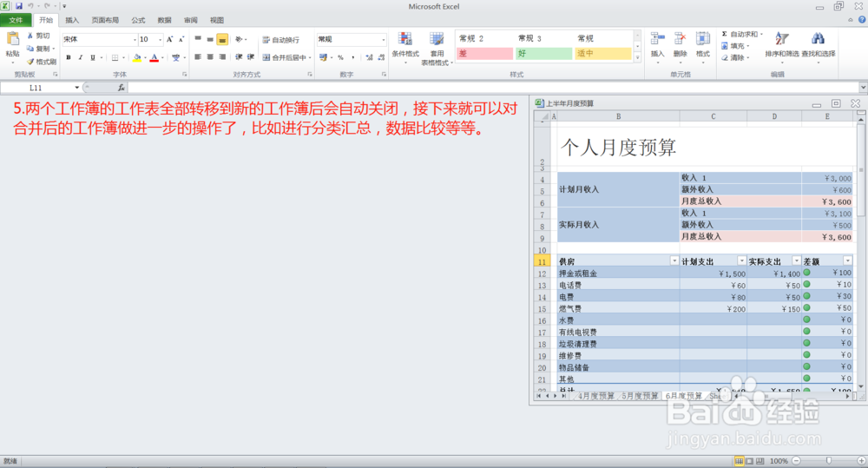Increase font size with large A icon
Image resolution: width=868 pixels, height=468 pixels.
(x=169, y=39)
